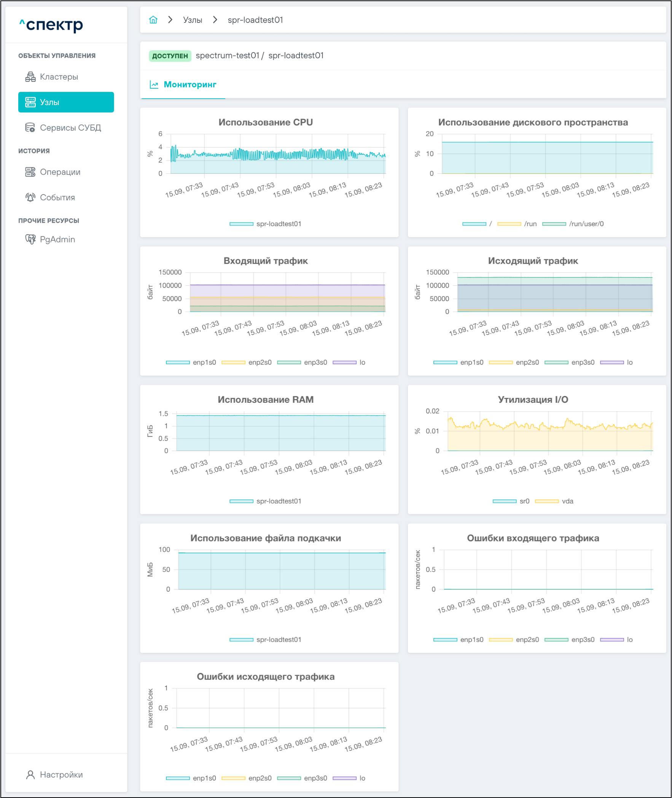Select the Узлы server icon
This screenshot has height=798, width=672.
tap(30, 102)
